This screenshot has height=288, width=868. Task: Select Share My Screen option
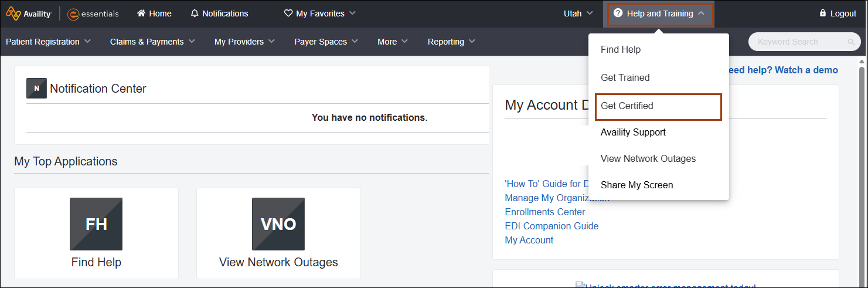tap(636, 185)
